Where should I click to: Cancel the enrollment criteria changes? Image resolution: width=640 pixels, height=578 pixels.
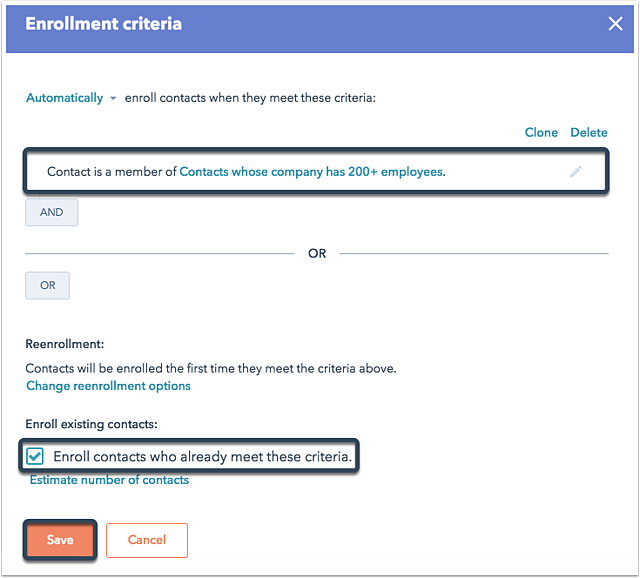coord(146,540)
